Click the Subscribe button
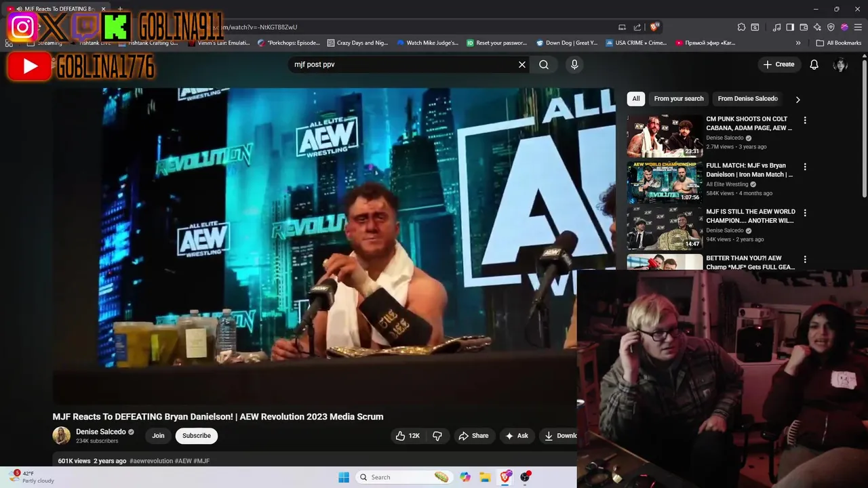 pos(197,436)
